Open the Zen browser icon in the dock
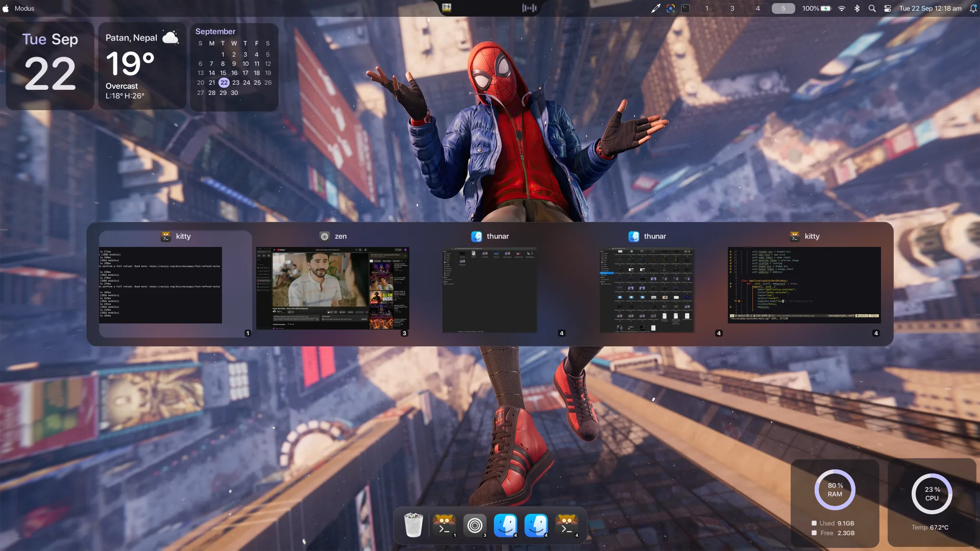Image resolution: width=980 pixels, height=551 pixels. click(x=475, y=525)
